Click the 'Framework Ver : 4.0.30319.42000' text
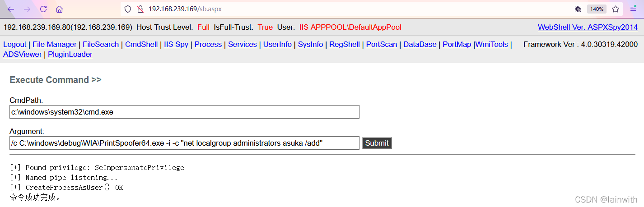The image size is (644, 207). point(580,44)
